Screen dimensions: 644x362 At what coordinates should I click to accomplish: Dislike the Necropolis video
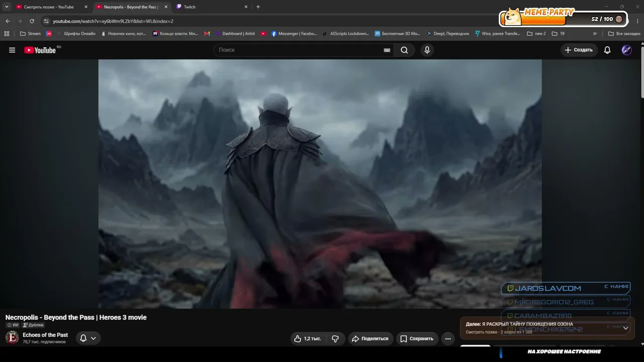(x=335, y=339)
